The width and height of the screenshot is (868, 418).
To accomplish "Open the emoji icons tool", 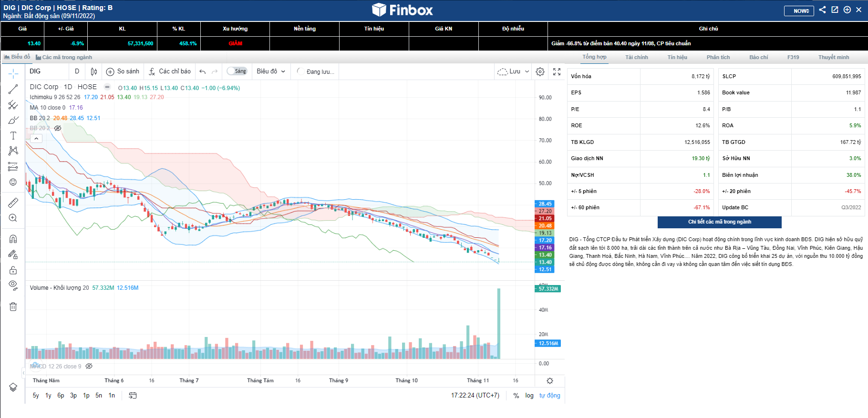I will (x=13, y=182).
